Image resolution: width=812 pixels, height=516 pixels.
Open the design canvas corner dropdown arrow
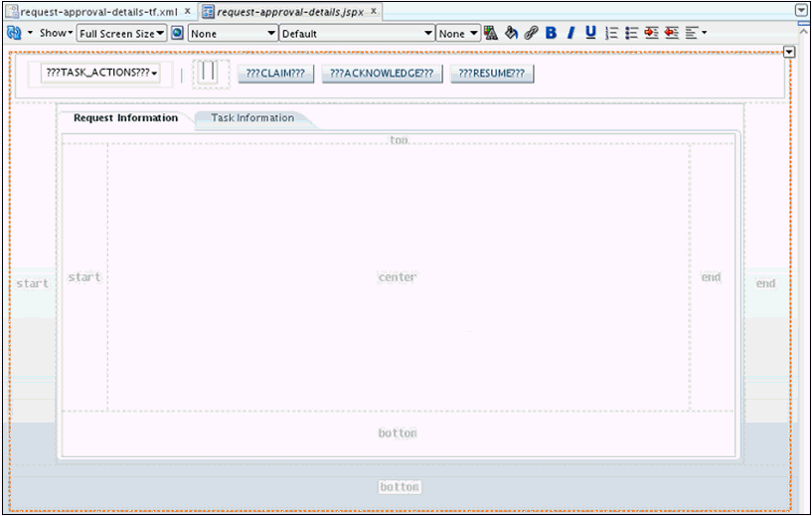coord(789,53)
